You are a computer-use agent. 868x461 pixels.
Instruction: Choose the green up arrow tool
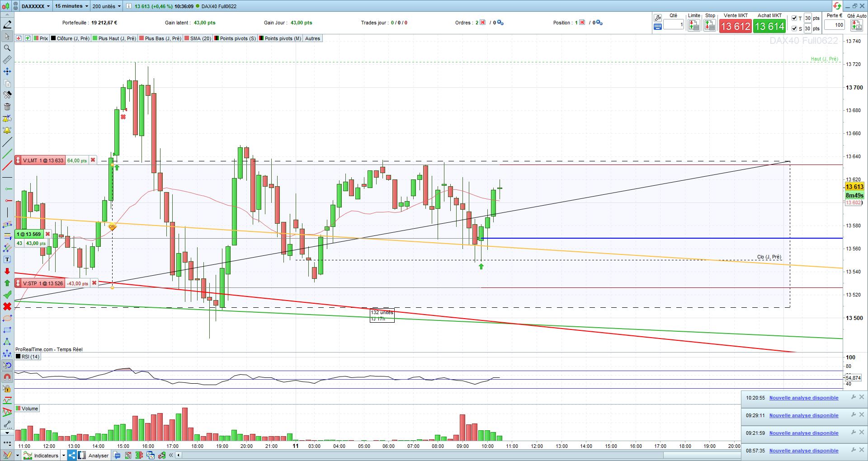(7, 283)
